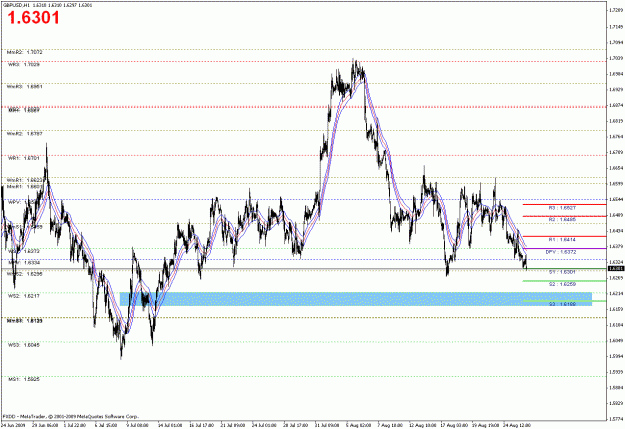Select the purple daily pivot line
This screenshot has width=625, height=429.
click(x=564, y=248)
